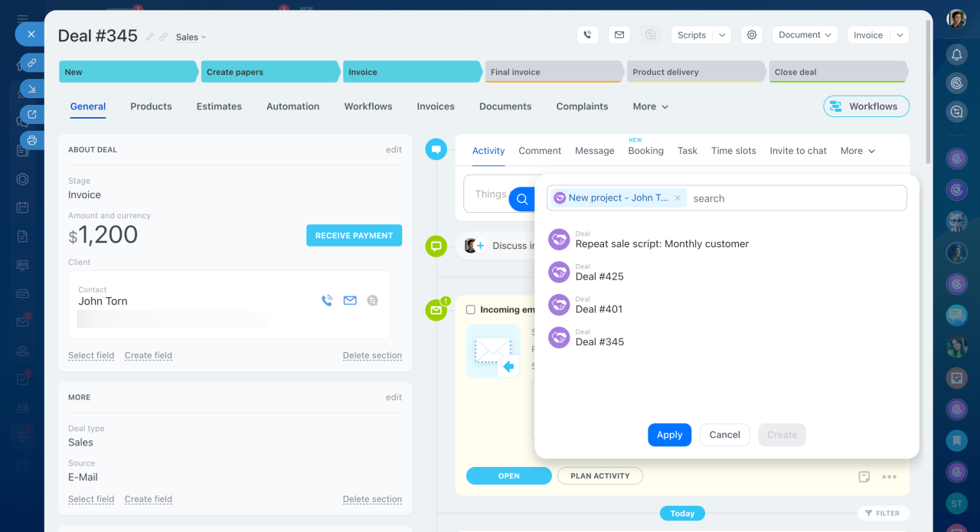Click the Apply button
The image size is (980, 532).
click(669, 435)
